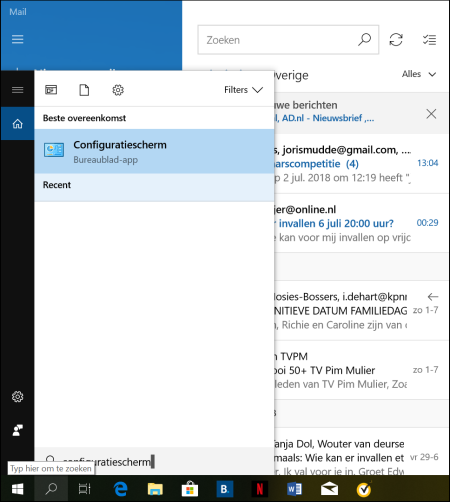Click the Home icon in search sidebar
Screen dimensions: 450x502
[x=18, y=124]
